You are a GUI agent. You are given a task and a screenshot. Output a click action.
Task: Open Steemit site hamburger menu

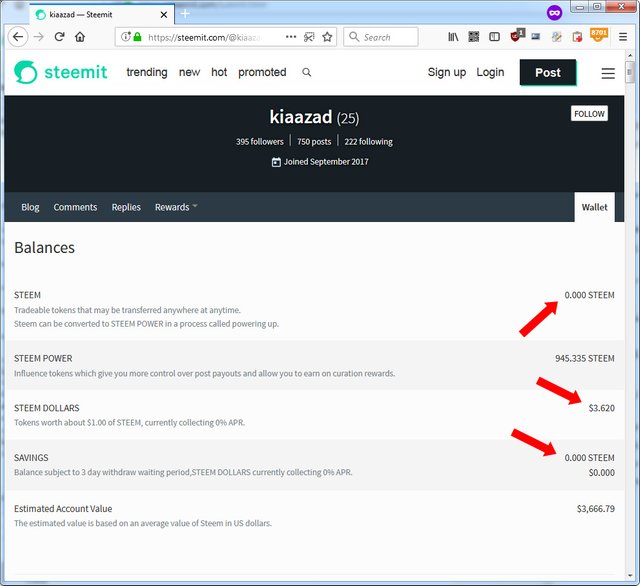(x=608, y=73)
